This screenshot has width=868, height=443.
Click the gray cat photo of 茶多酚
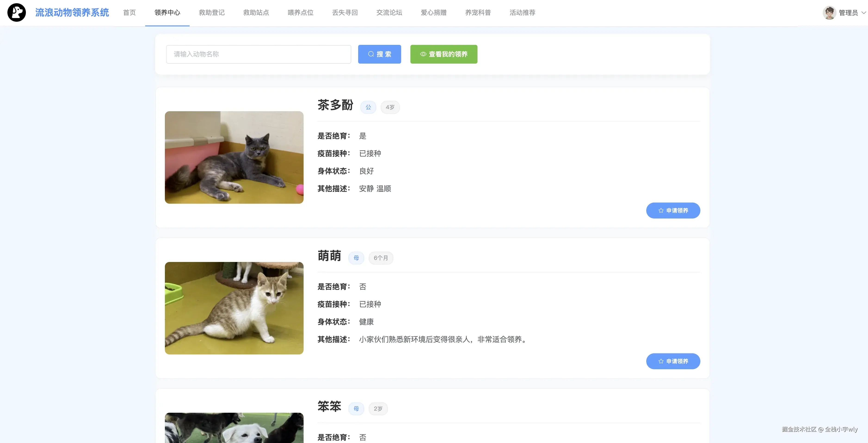pyautogui.click(x=234, y=157)
